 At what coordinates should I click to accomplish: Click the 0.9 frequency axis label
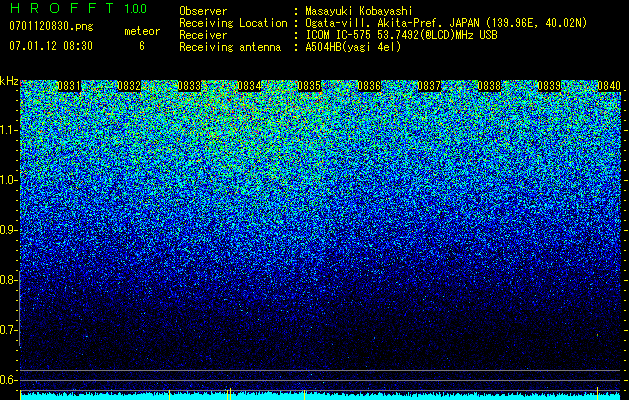pos(8,230)
